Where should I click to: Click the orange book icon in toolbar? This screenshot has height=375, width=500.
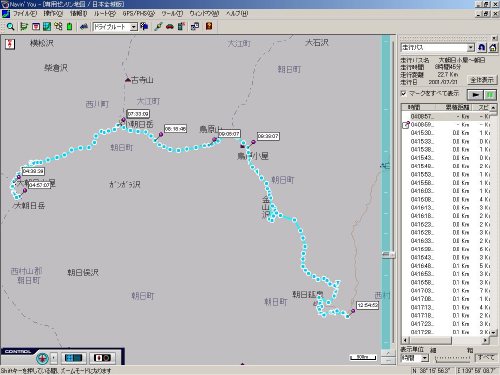[x=209, y=26]
